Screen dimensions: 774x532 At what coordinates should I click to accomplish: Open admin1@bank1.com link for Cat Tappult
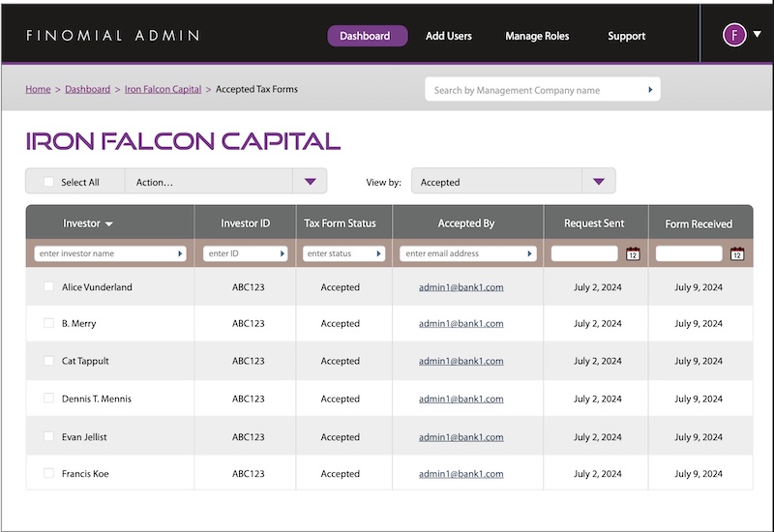(461, 361)
